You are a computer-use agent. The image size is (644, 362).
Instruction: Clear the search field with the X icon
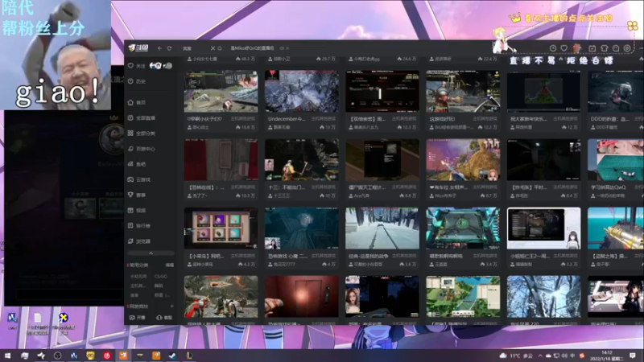[x=213, y=48]
